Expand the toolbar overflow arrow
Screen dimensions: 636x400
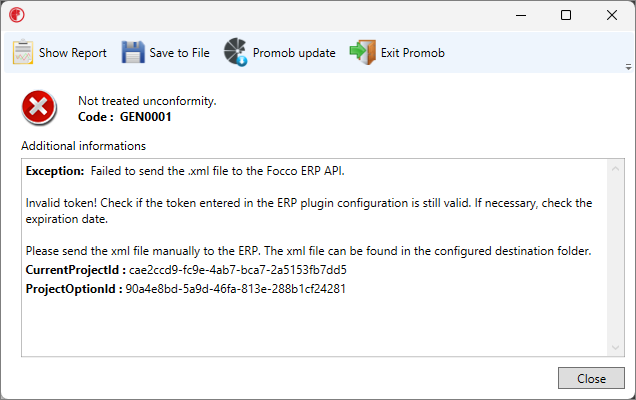point(628,67)
